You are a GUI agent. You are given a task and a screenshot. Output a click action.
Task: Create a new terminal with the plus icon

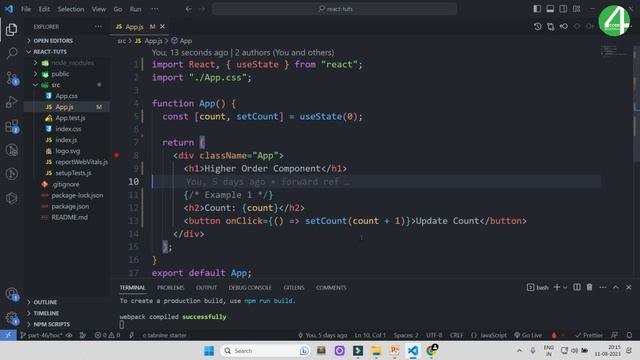557,287
